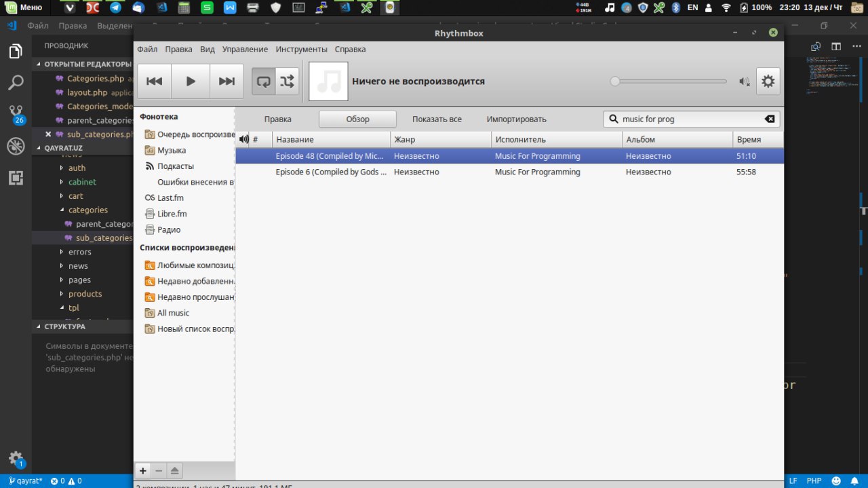Image resolution: width=868 pixels, height=488 pixels.
Task: Expand the cabinet folder in VS Code
Action: (83, 182)
